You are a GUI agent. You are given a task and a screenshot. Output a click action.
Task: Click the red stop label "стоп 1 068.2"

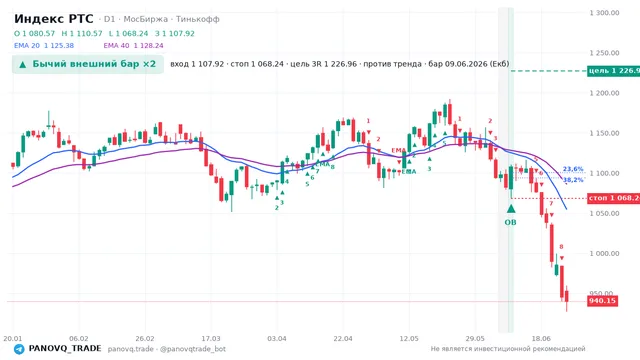pyautogui.click(x=614, y=198)
